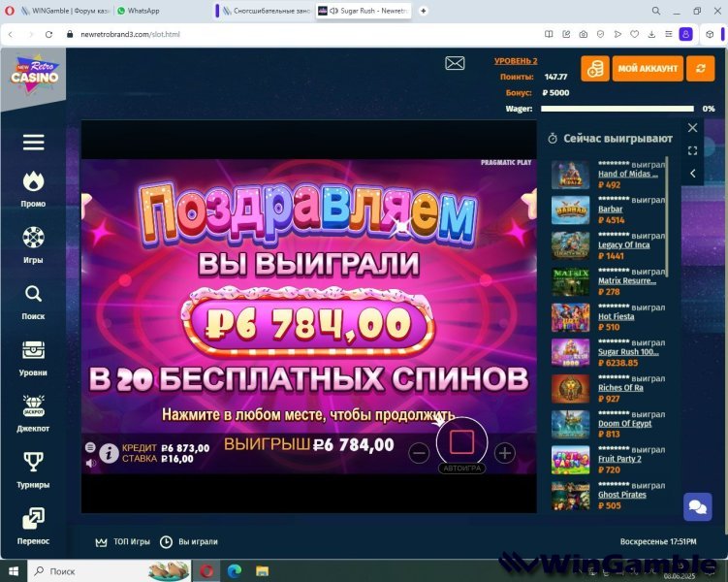Open Legacy Of Inca game link
Viewport: 728px width, 582px height.
pyautogui.click(x=623, y=244)
